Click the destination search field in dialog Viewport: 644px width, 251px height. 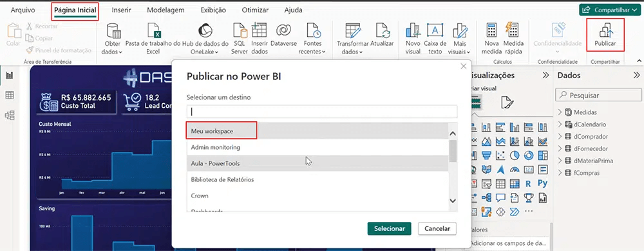click(321, 112)
